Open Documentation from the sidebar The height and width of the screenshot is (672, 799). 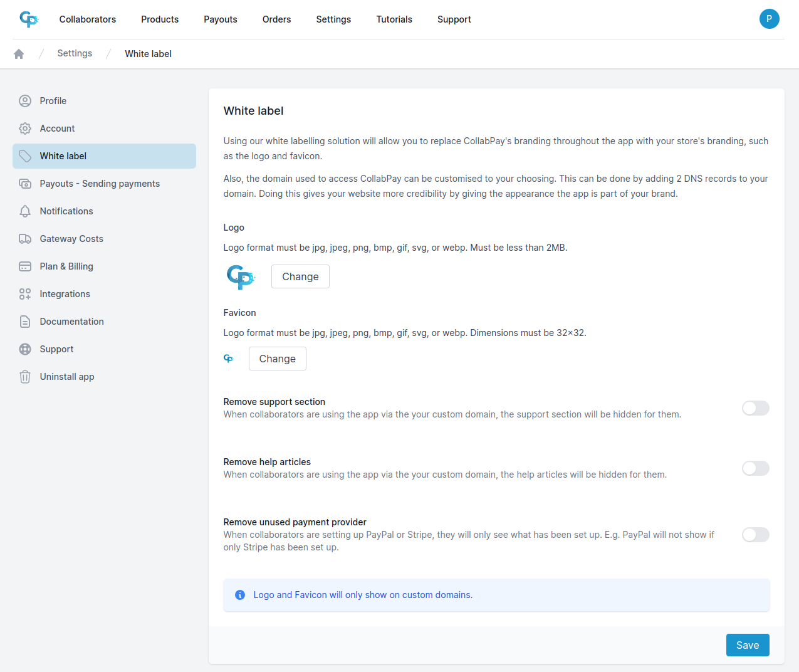click(104, 322)
